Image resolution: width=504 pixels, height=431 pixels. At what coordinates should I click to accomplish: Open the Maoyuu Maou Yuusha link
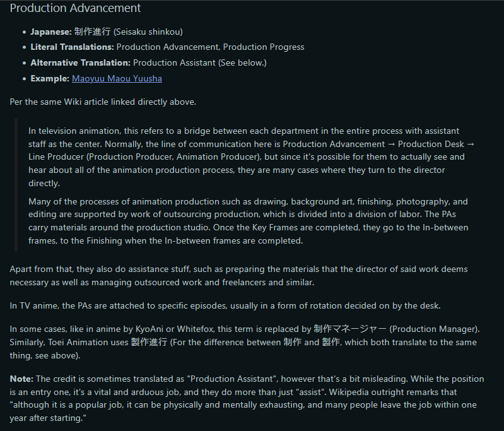tap(117, 78)
